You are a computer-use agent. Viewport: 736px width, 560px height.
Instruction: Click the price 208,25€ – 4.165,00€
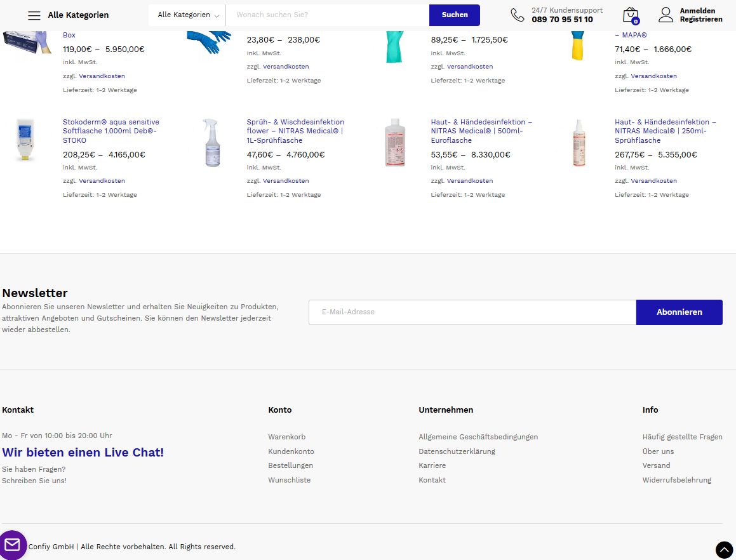click(104, 155)
